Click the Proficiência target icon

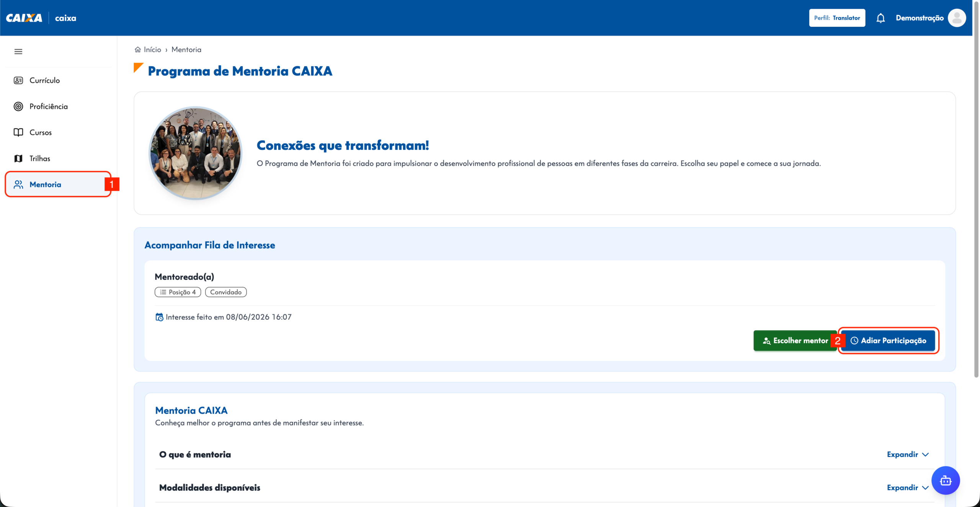(18, 106)
